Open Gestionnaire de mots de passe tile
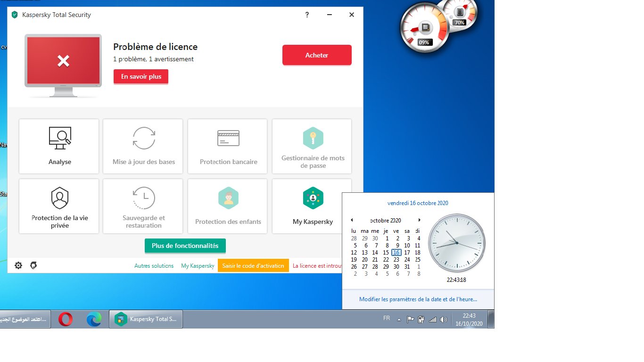The height and width of the screenshot is (362, 644). [x=312, y=146]
